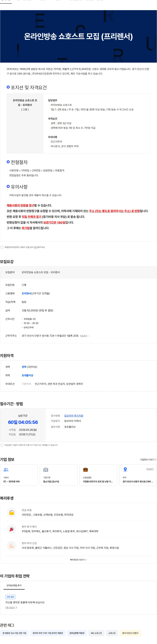Click the blue circle bullet before 포지션 및 자격요건
The image size is (157, 644).
(x=8, y=87)
